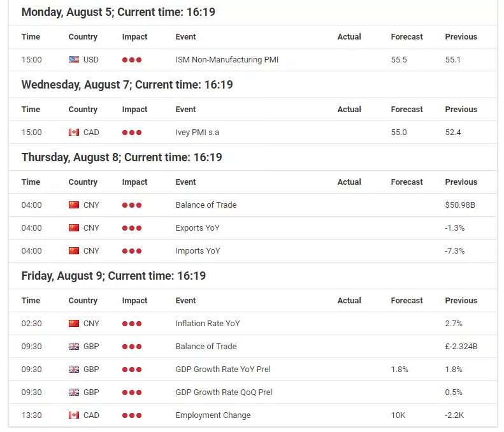
Task: Click previous value 0.5% for GDP QoQ
Action: click(x=454, y=392)
